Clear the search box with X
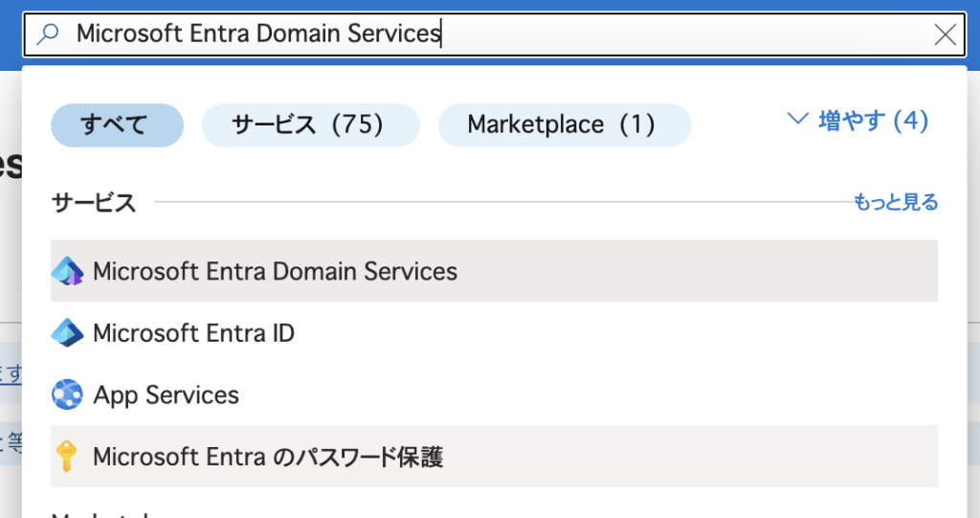This screenshot has height=518, width=980. point(945,34)
